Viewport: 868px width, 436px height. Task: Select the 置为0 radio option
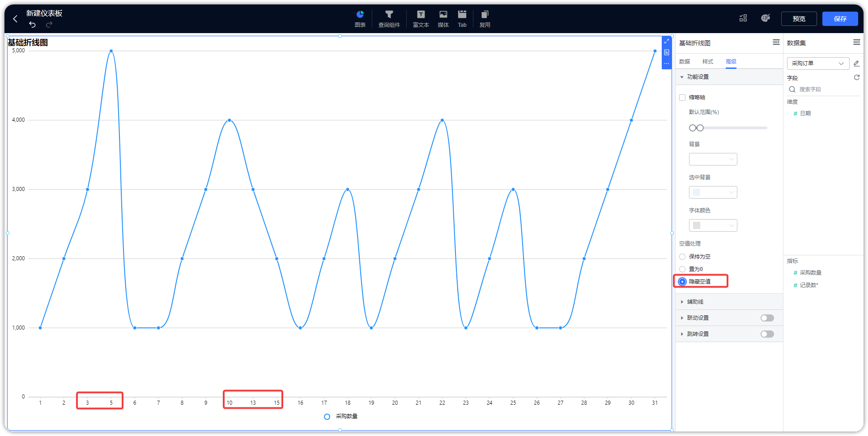682,269
